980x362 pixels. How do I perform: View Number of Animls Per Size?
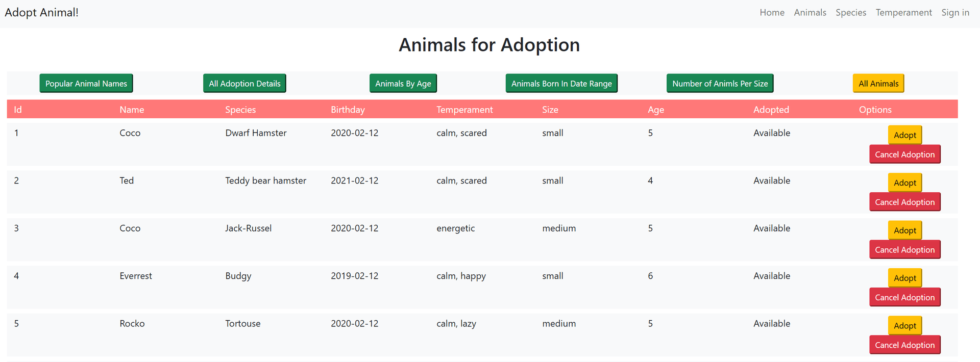pyautogui.click(x=720, y=84)
